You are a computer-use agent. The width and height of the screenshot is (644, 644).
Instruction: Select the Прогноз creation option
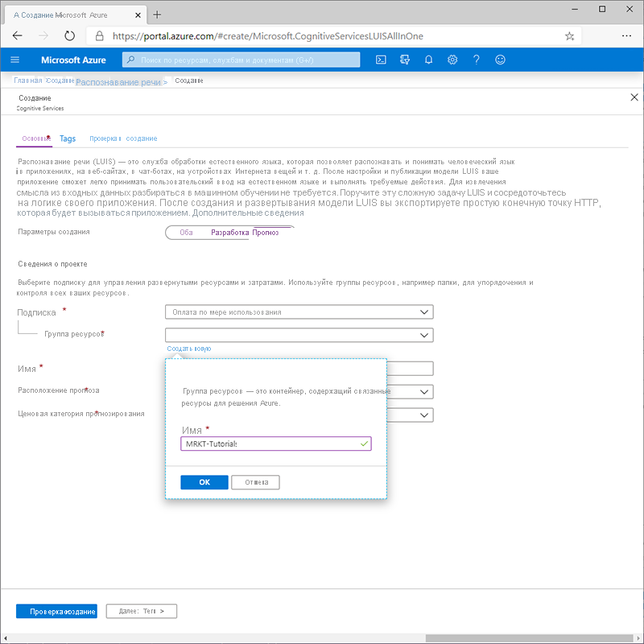pyautogui.click(x=266, y=233)
